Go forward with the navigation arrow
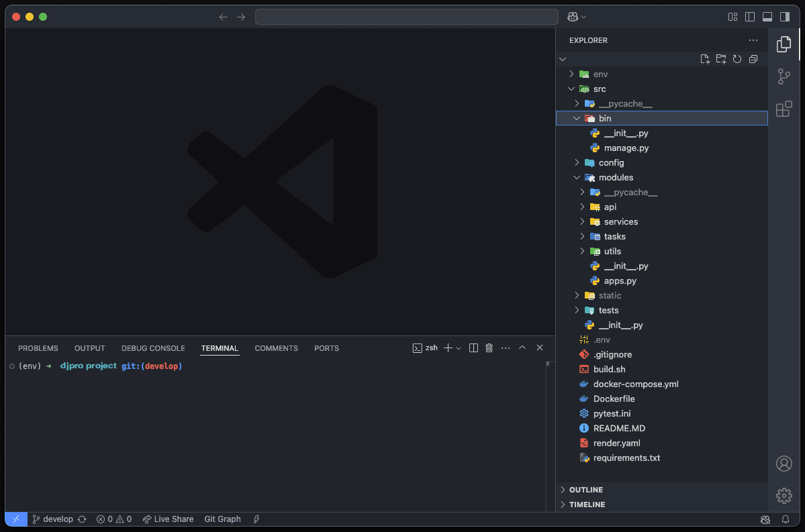The height and width of the screenshot is (532, 805). pyautogui.click(x=241, y=17)
